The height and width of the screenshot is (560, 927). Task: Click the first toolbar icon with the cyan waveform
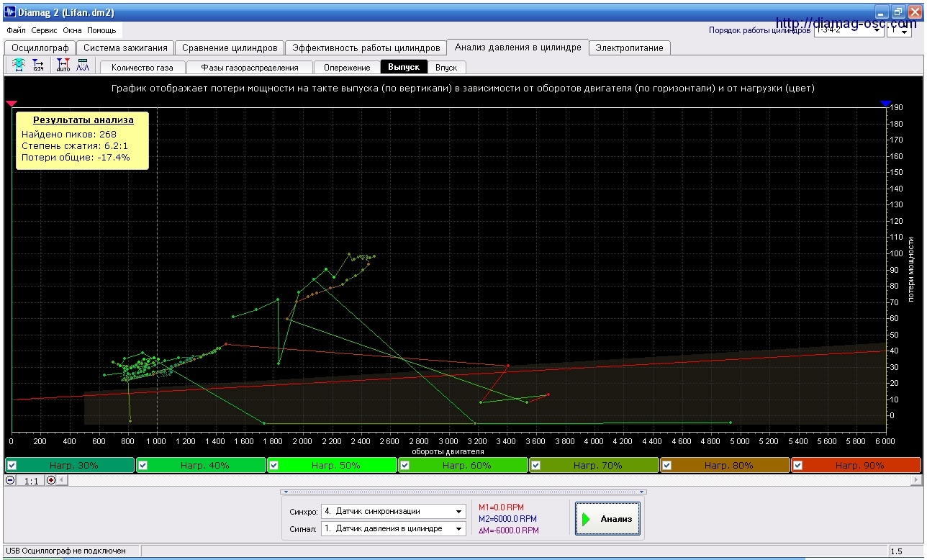coord(18,66)
